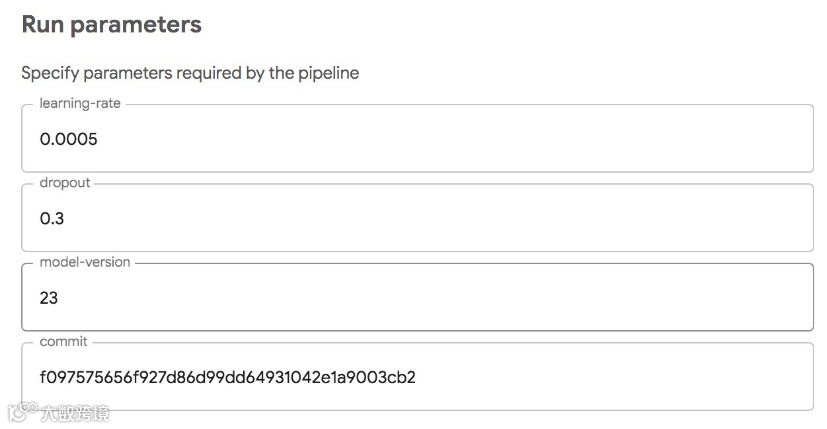827x429 pixels.
Task: Click the "dropout" field label
Action: point(65,183)
